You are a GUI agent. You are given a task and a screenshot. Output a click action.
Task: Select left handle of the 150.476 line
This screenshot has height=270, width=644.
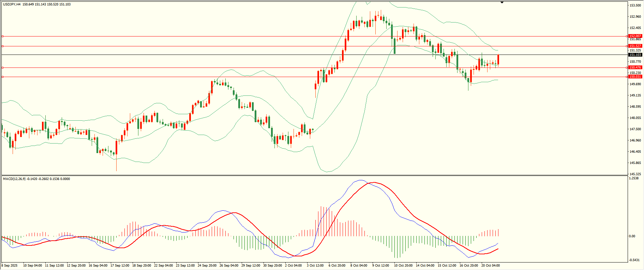[x=3, y=67]
